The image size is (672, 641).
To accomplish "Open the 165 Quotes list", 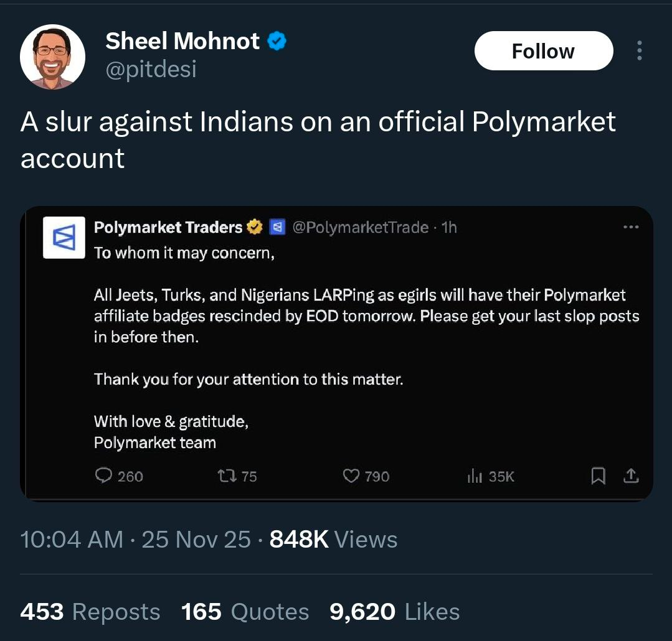I will point(245,612).
